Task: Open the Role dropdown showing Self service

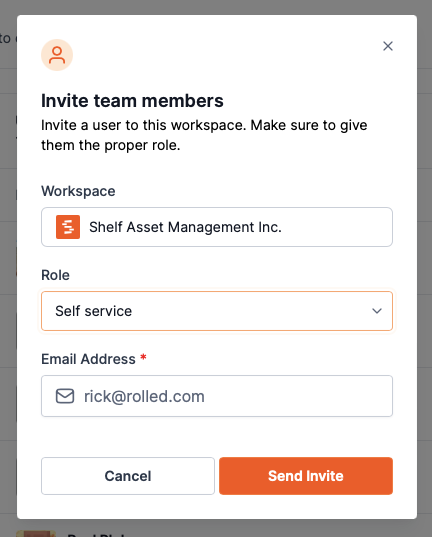Action: coord(217,311)
